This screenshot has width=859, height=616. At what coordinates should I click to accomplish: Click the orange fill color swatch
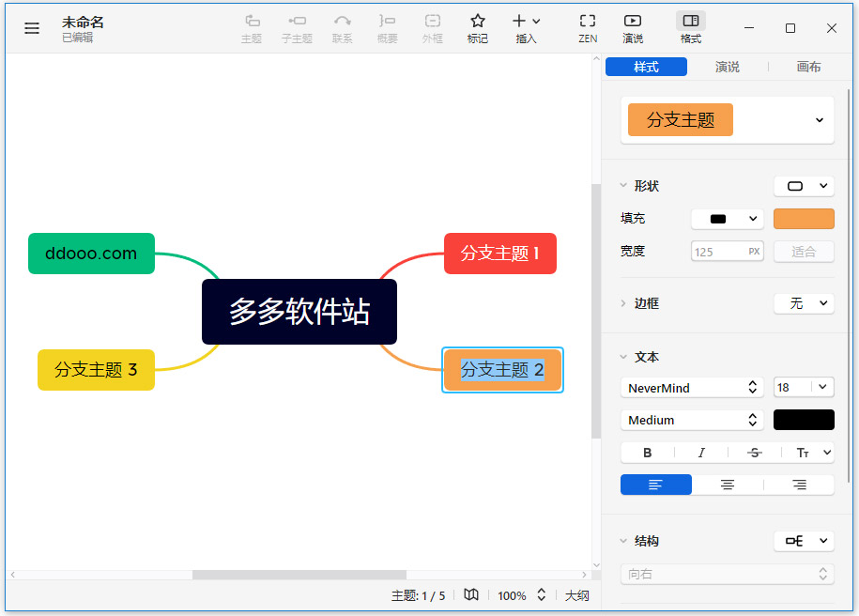pyautogui.click(x=804, y=218)
